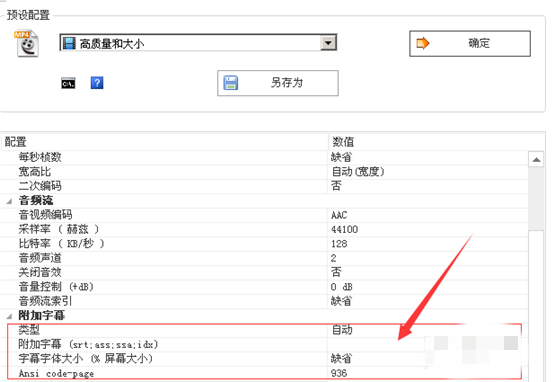The width and height of the screenshot is (554, 382).
Task: Select the 音频流索引 row
Action: click(x=264, y=301)
